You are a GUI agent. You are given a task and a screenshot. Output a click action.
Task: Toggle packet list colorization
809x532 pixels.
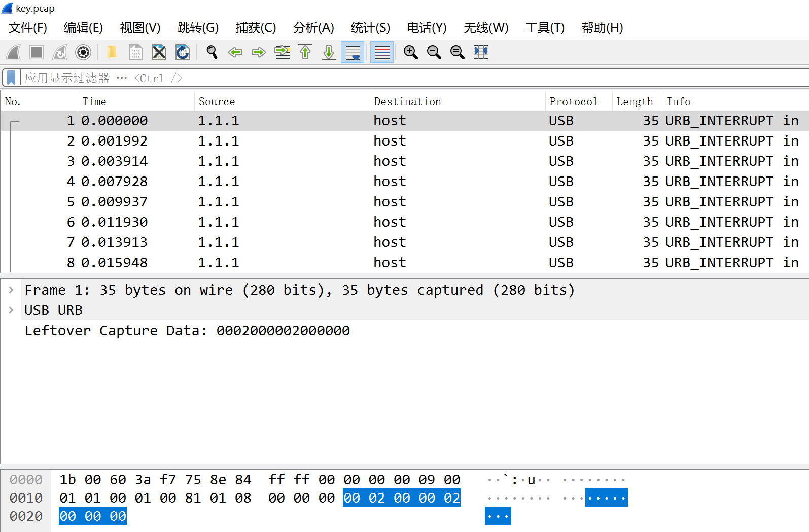click(382, 52)
